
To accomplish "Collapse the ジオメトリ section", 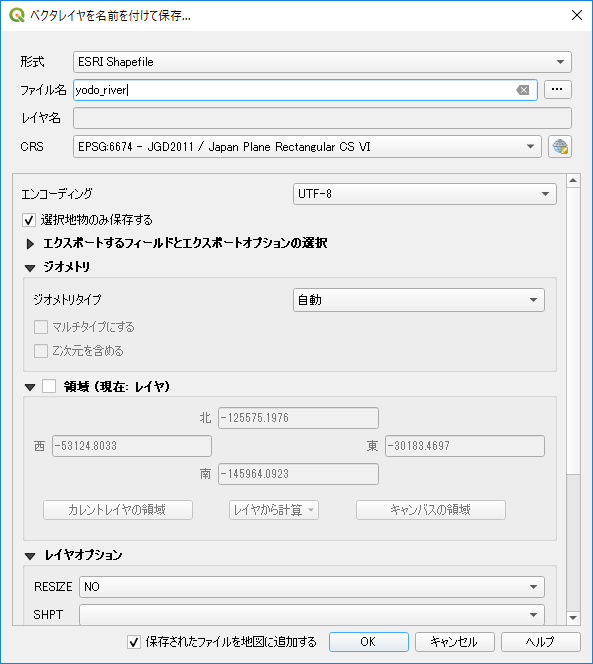I will click(30, 268).
